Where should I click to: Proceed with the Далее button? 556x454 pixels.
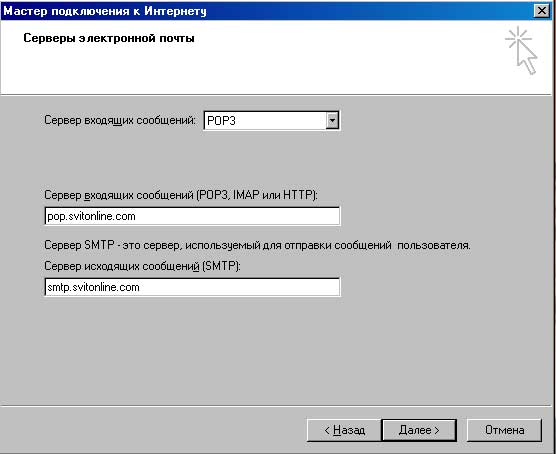click(419, 430)
